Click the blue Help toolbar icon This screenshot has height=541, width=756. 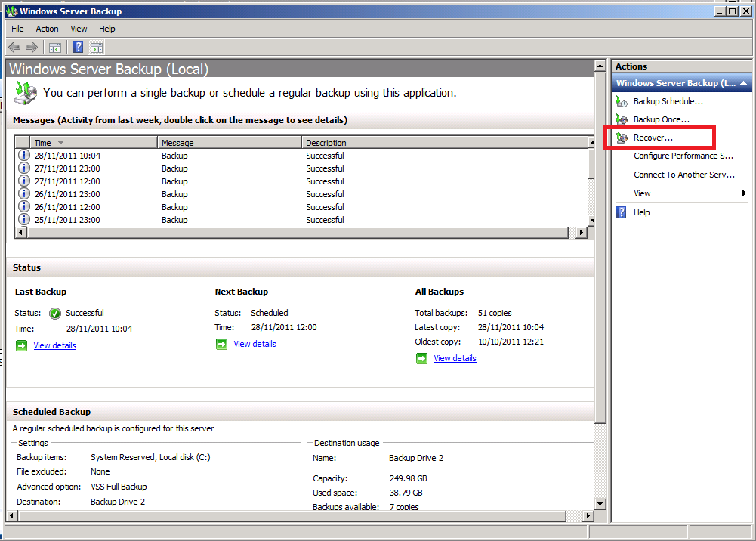pyautogui.click(x=78, y=48)
